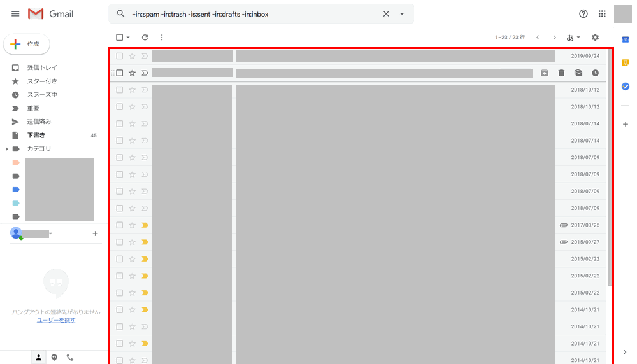Open 下書き drafts folder
The image size is (637, 364).
(36, 135)
